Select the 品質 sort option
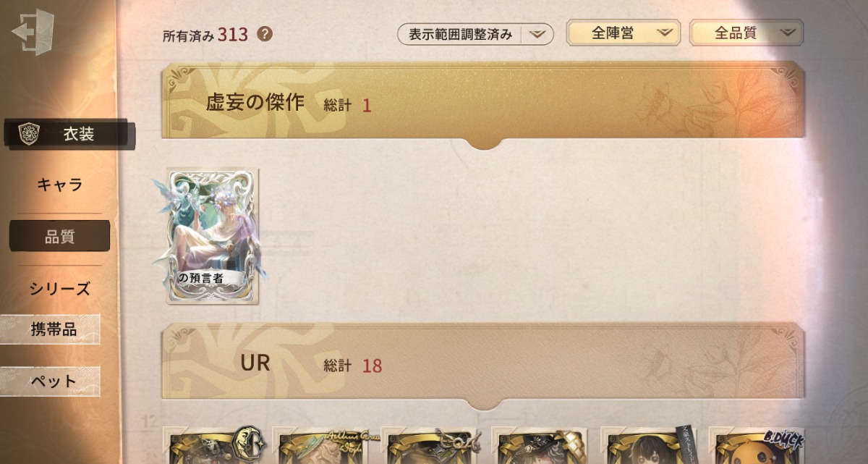 coord(59,236)
